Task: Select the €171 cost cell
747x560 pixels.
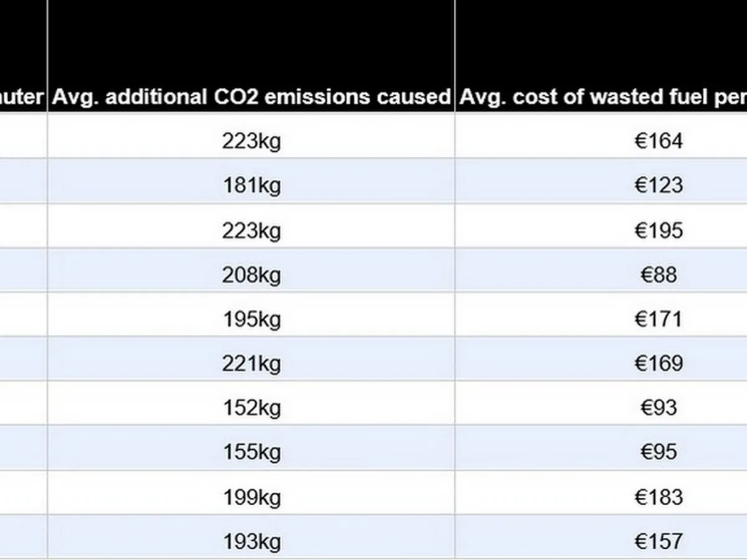Action: [x=659, y=319]
